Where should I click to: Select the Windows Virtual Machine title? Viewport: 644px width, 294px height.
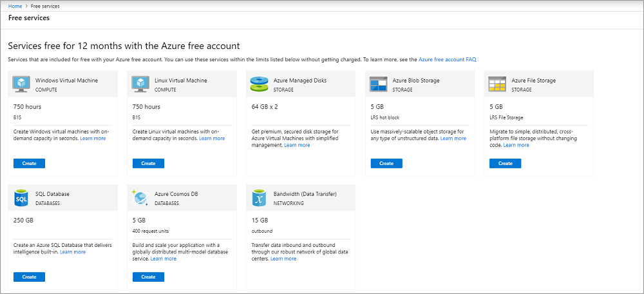coord(66,81)
